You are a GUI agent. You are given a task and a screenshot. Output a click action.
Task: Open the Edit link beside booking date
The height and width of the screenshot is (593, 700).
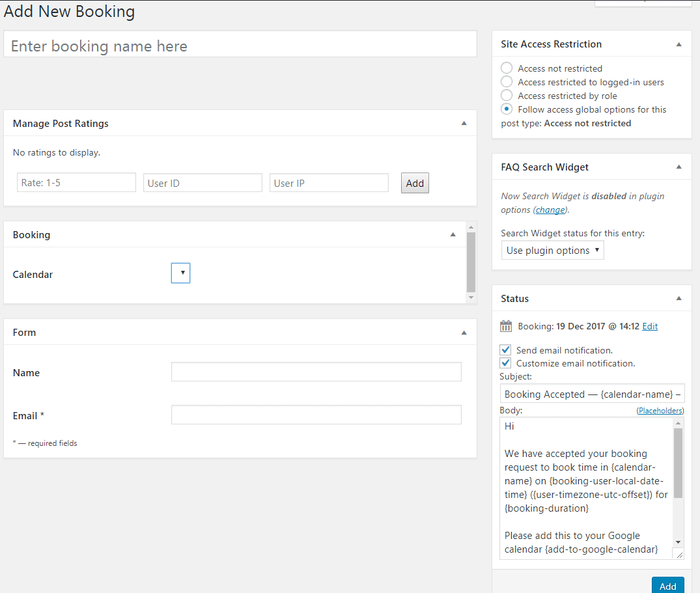pos(650,327)
